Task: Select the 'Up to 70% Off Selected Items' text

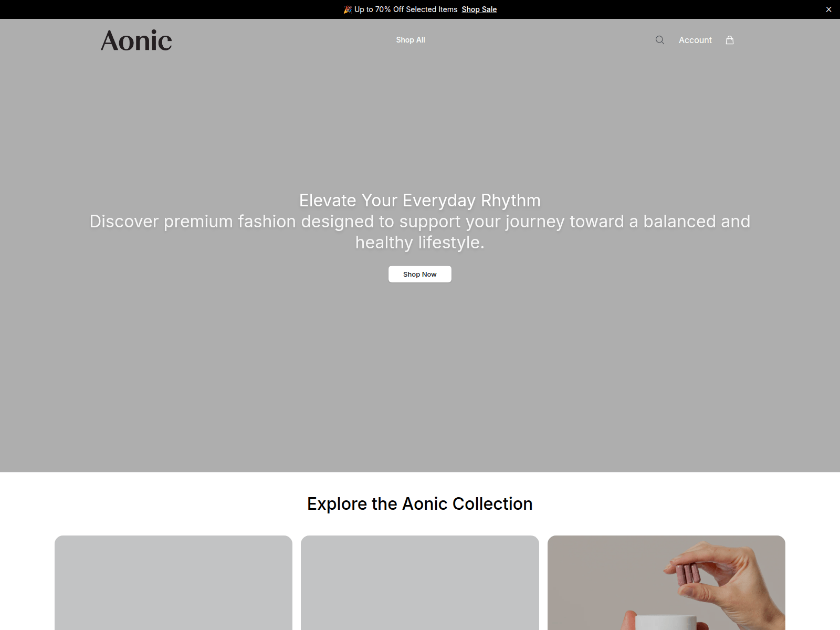Action: point(406,9)
